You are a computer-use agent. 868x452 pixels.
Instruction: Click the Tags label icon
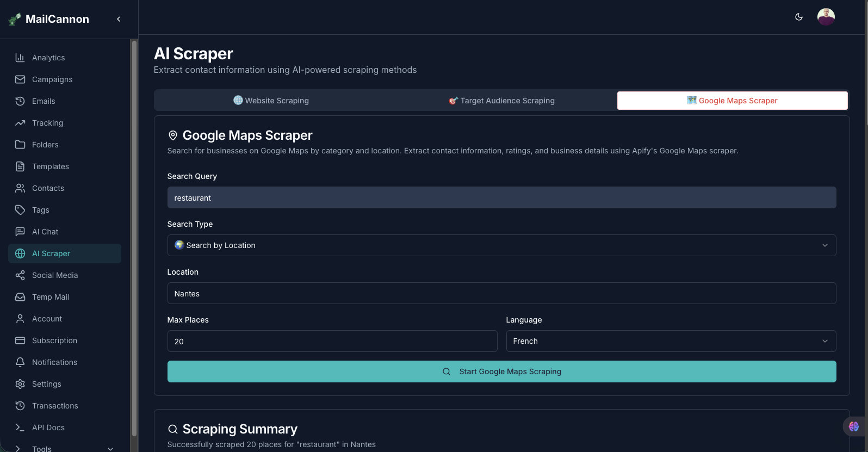[20, 210]
